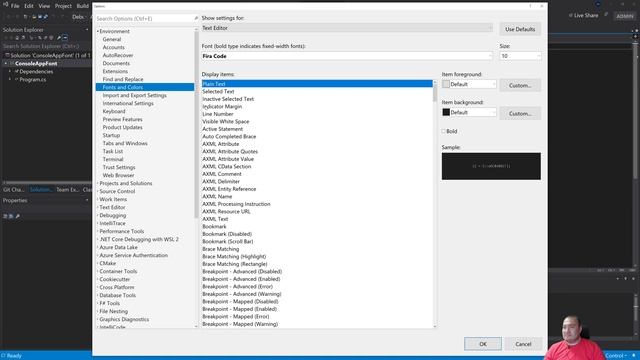This screenshot has width=640, height=360.
Task: Click OK to apply options
Action: coord(483,344)
